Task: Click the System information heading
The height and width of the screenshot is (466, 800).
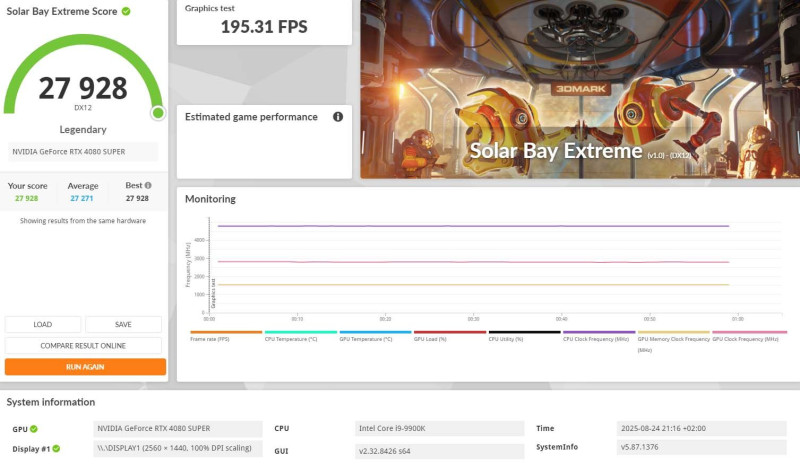Action: 51,402
